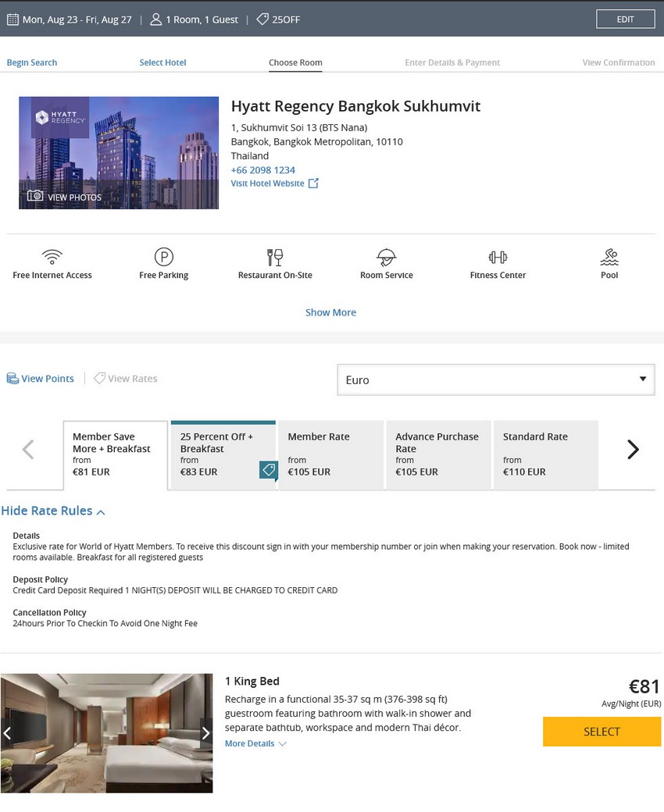Click the 1 Room, 1 Guest text
This screenshot has height=812, width=664.
(202, 20)
